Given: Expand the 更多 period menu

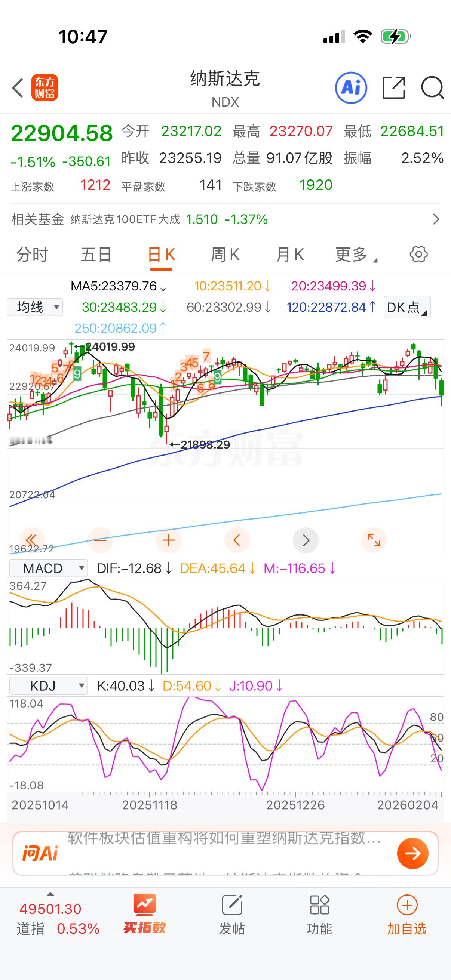Looking at the screenshot, I should coord(356,254).
